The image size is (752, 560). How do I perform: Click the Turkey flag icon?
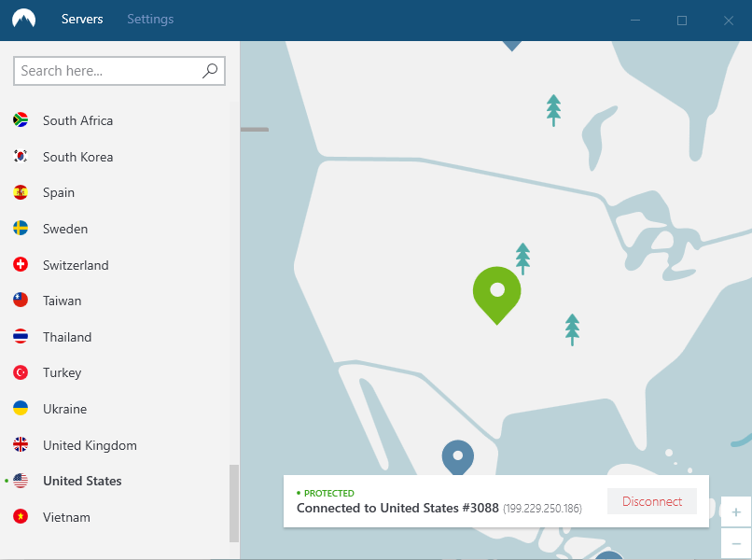click(x=21, y=372)
